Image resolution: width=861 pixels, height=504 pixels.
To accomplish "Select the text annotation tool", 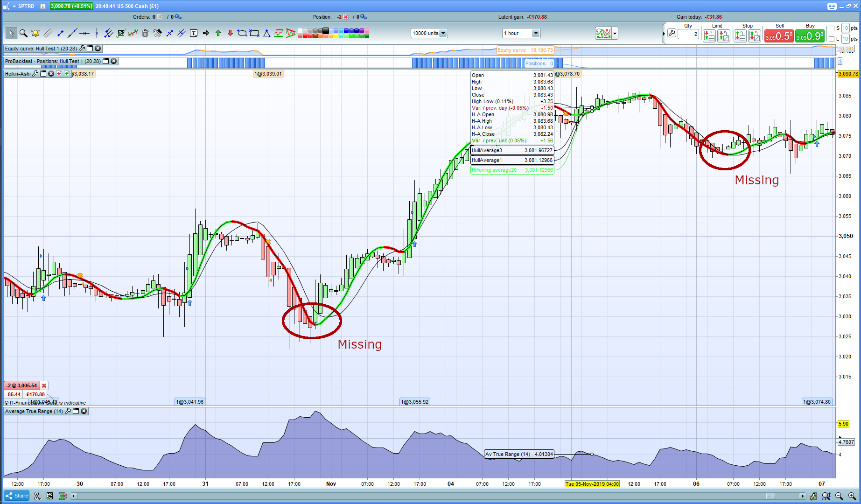I will point(194,33).
